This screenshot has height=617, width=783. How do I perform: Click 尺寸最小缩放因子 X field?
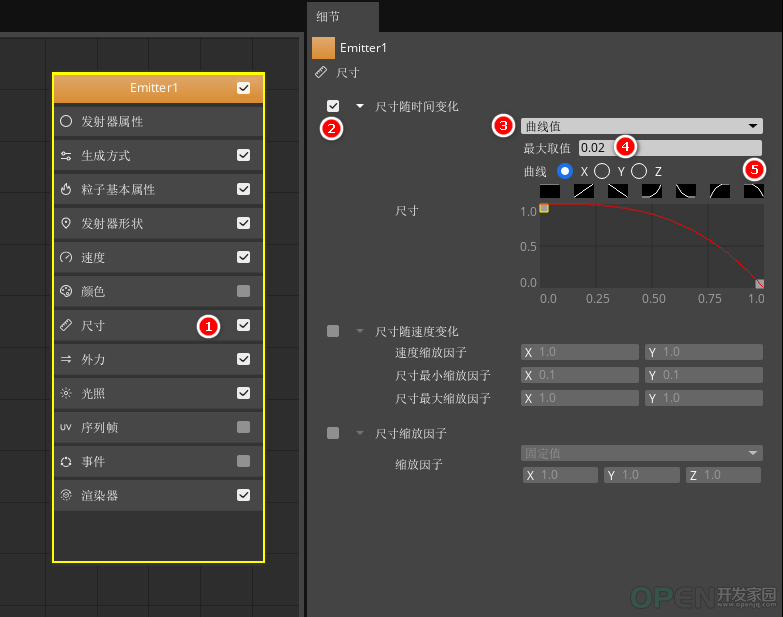click(x=580, y=375)
